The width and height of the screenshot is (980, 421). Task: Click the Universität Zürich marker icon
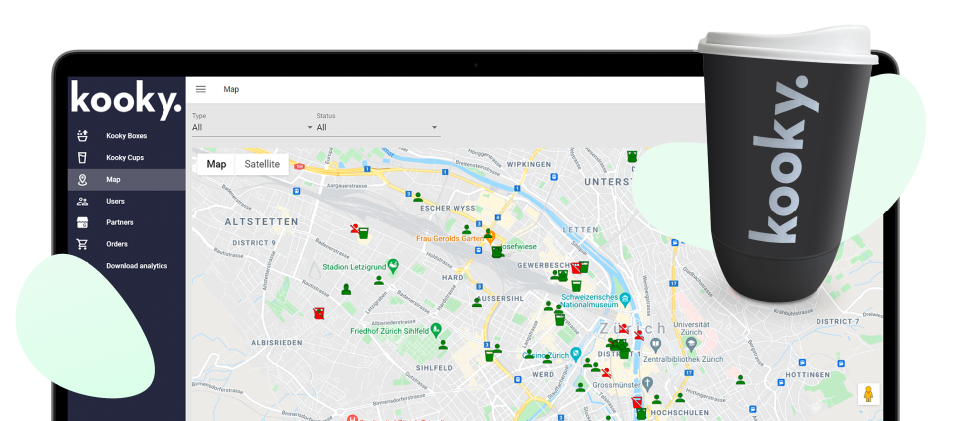[691, 344]
